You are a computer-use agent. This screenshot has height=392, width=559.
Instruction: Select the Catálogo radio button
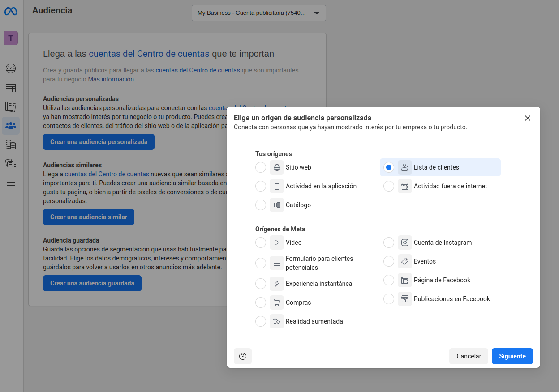261,205
